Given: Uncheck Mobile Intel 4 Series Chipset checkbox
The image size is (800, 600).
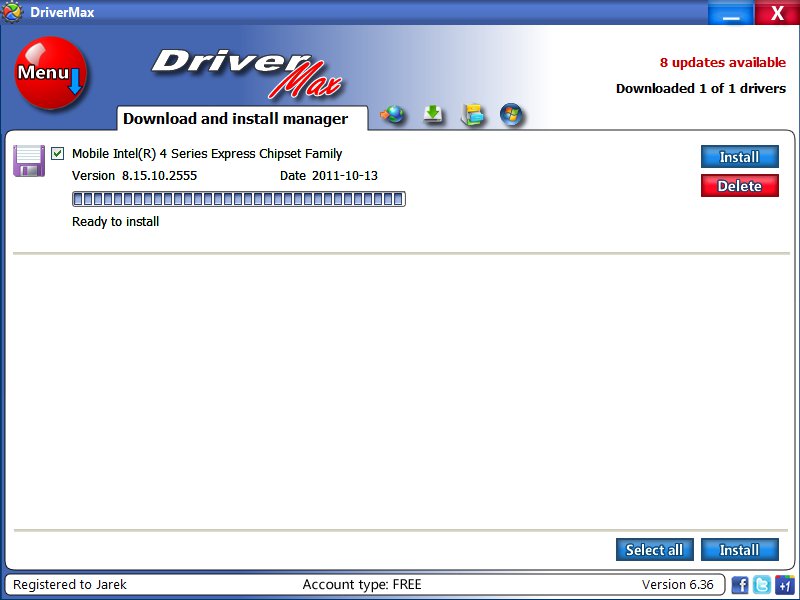Looking at the screenshot, I should point(58,153).
